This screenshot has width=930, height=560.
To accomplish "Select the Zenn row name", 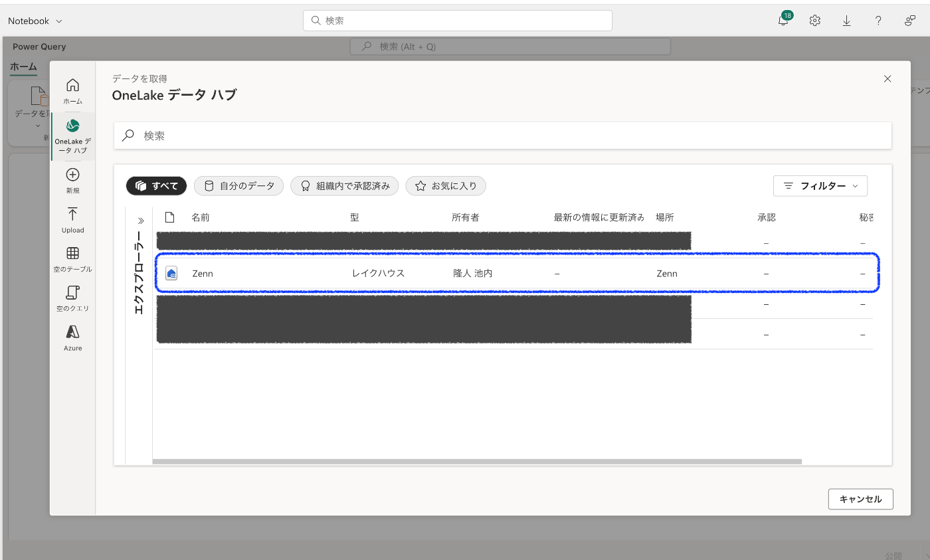I will 203,273.
